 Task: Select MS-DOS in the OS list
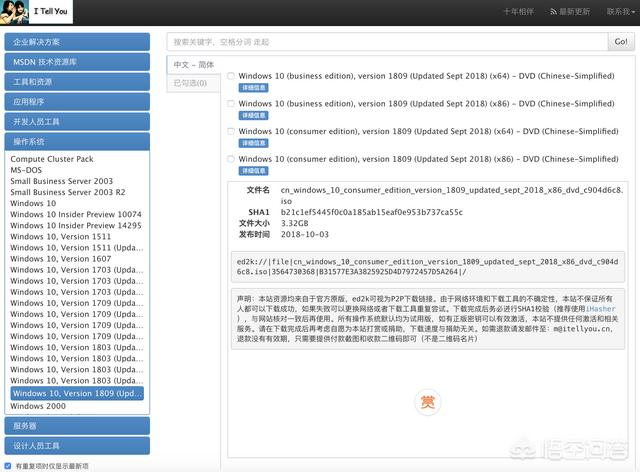pos(26,170)
